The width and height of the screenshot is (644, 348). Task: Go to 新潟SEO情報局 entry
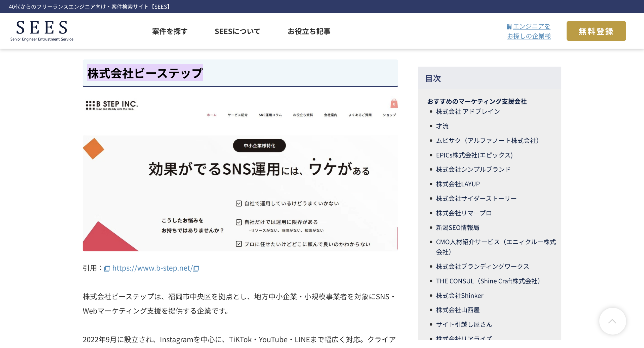click(458, 227)
